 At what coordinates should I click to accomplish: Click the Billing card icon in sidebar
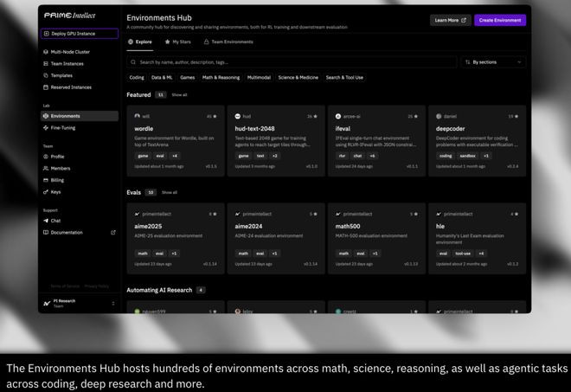tap(46, 180)
